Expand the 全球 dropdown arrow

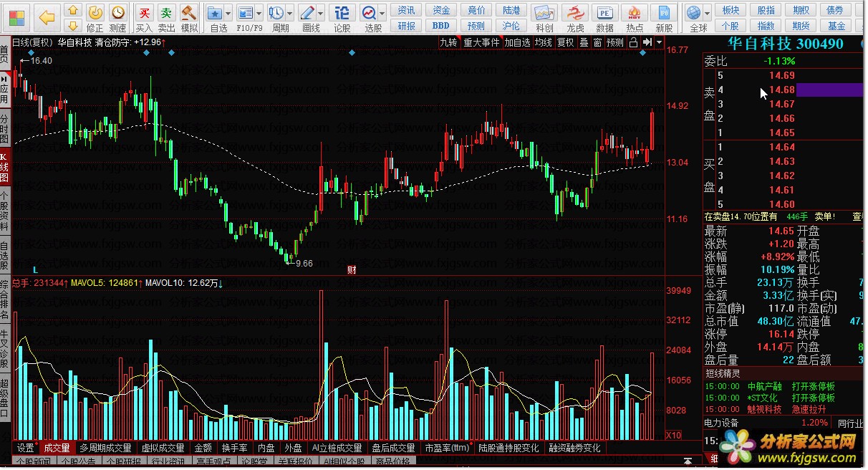pyautogui.click(x=707, y=14)
